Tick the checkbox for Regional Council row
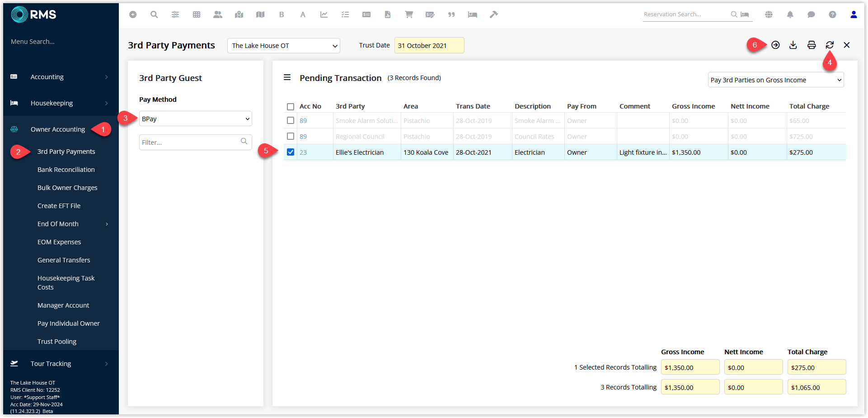This screenshot has width=868, height=418. [291, 136]
